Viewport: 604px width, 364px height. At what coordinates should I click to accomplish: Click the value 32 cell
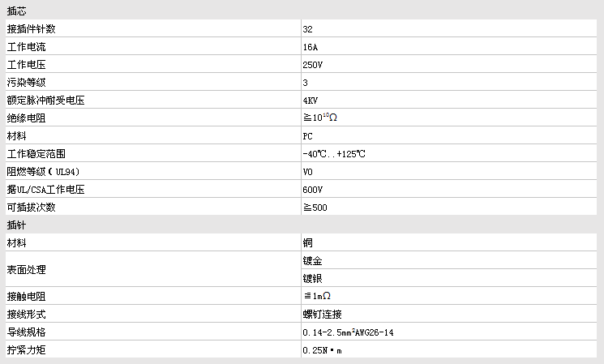click(307, 29)
